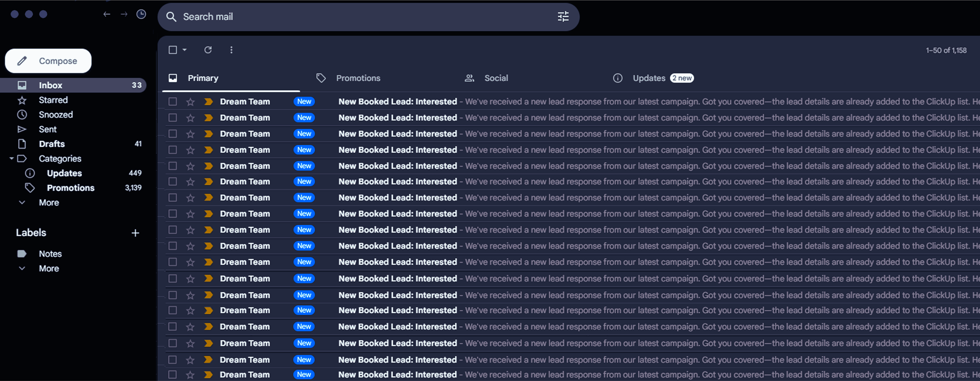
Task: Collapse the Categories section
Action: click(11, 158)
